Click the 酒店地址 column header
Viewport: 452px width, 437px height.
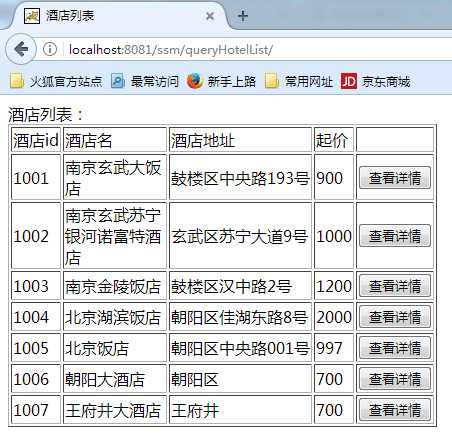click(x=240, y=140)
